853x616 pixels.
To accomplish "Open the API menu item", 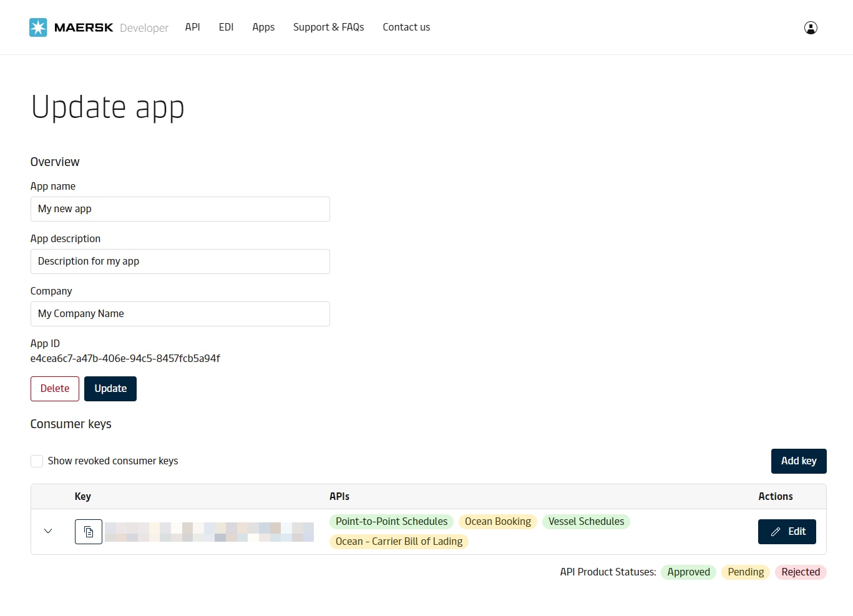I will [x=192, y=27].
